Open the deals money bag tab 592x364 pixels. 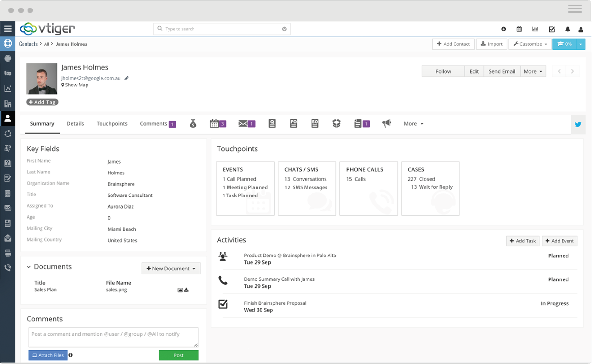click(193, 124)
